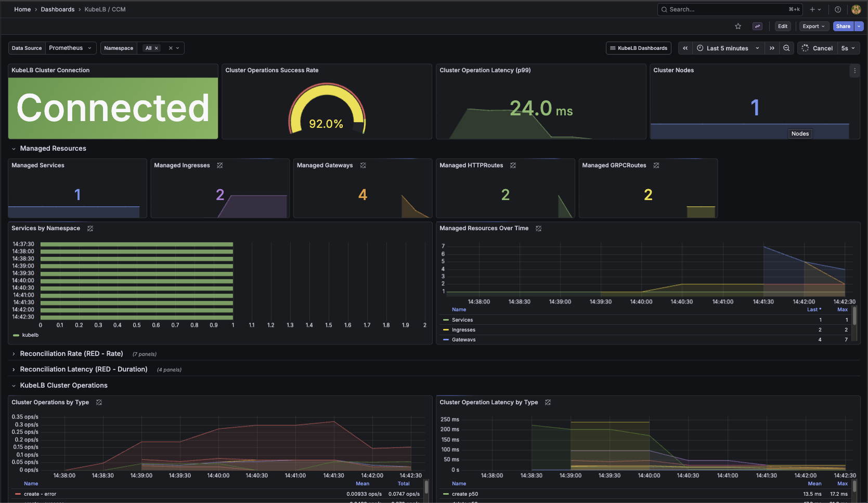The height and width of the screenshot is (503, 868).
Task: Toggle the Services series in Managed Resources legend
Action: point(462,320)
